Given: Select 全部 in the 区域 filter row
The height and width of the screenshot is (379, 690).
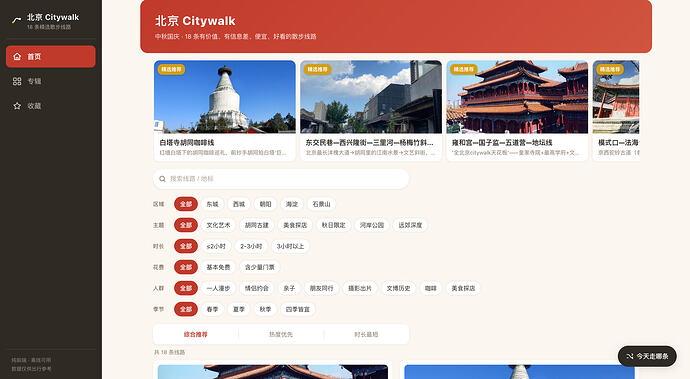Looking at the screenshot, I should pos(186,204).
